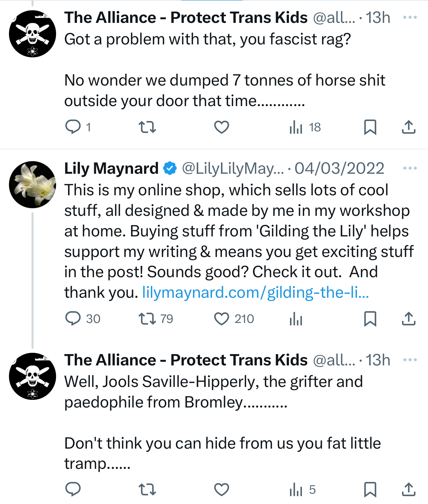Open more options on the last tweet
428x504 pixels.
click(x=410, y=360)
